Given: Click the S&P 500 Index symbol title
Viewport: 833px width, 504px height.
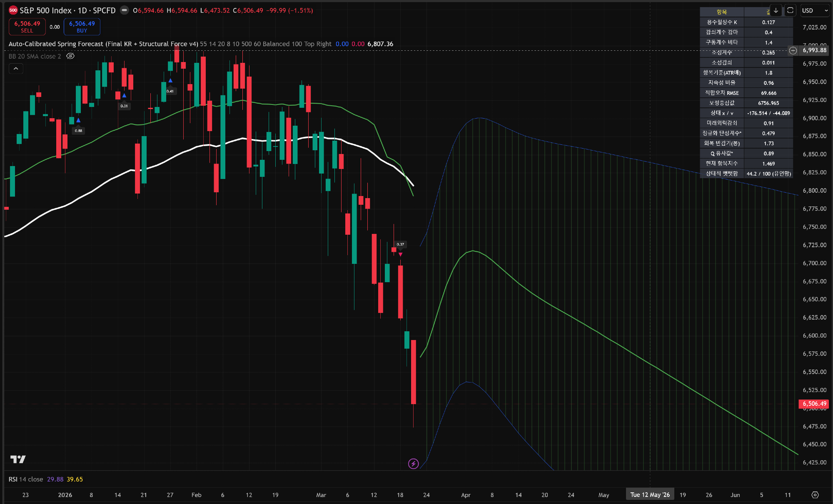Looking at the screenshot, I should coord(46,10).
